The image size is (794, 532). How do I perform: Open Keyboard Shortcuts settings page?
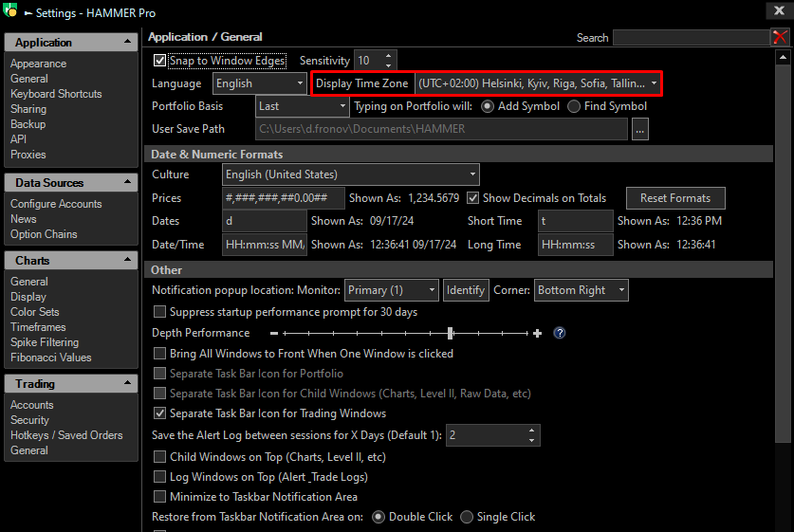point(56,94)
